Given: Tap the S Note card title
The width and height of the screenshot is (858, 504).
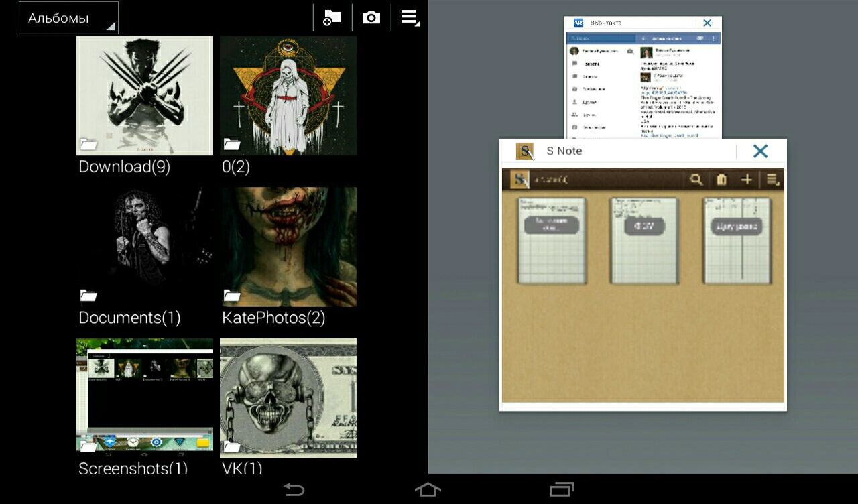Looking at the screenshot, I should click(x=564, y=151).
